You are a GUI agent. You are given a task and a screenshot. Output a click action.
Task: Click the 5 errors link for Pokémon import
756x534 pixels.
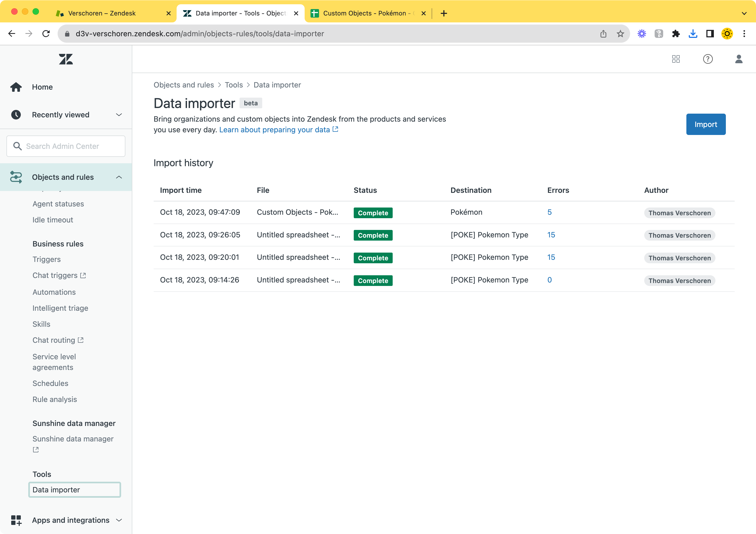point(550,212)
